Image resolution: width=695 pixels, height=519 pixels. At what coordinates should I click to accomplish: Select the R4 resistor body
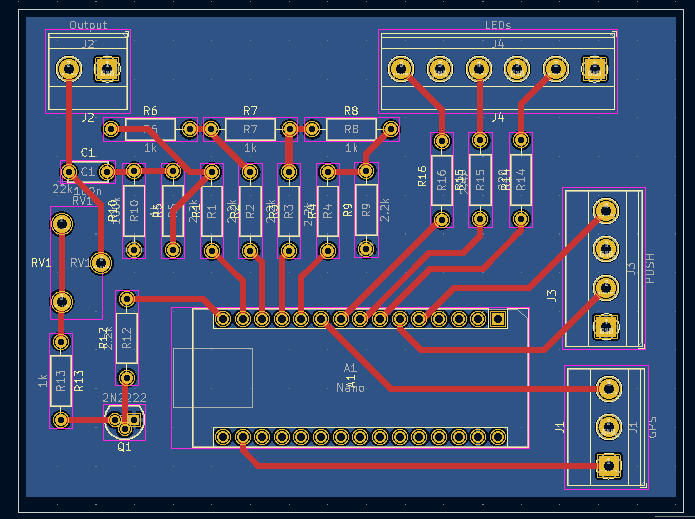point(328,211)
